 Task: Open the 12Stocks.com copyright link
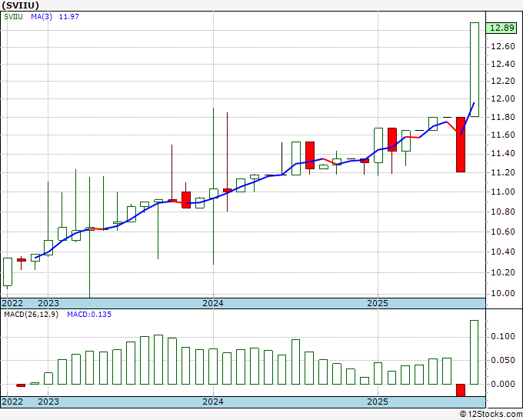[491, 415]
